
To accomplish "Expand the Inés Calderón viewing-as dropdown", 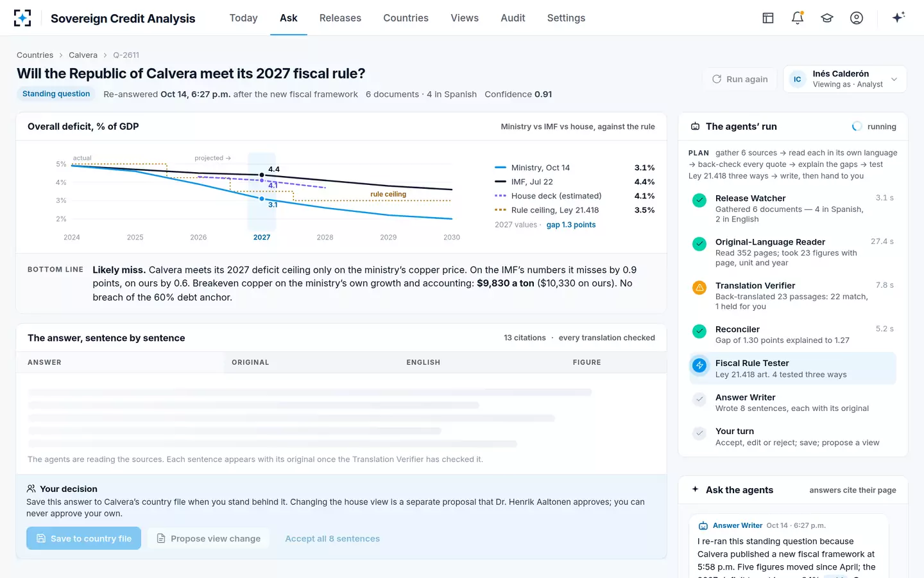I will click(x=845, y=79).
